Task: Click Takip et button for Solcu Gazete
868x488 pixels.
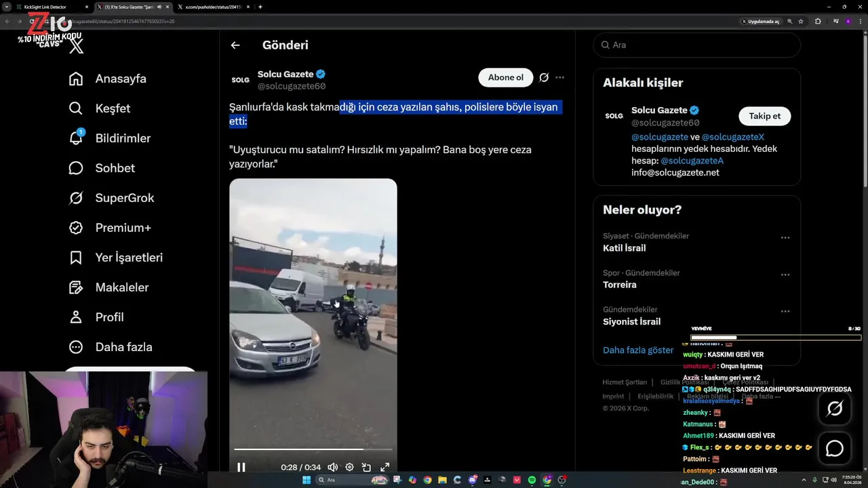Action: click(764, 116)
